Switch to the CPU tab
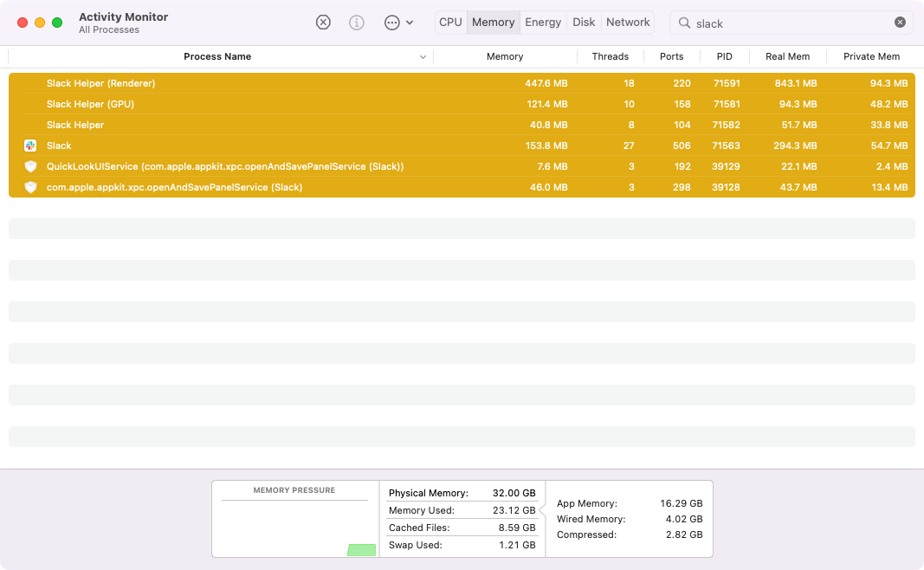 450,23
